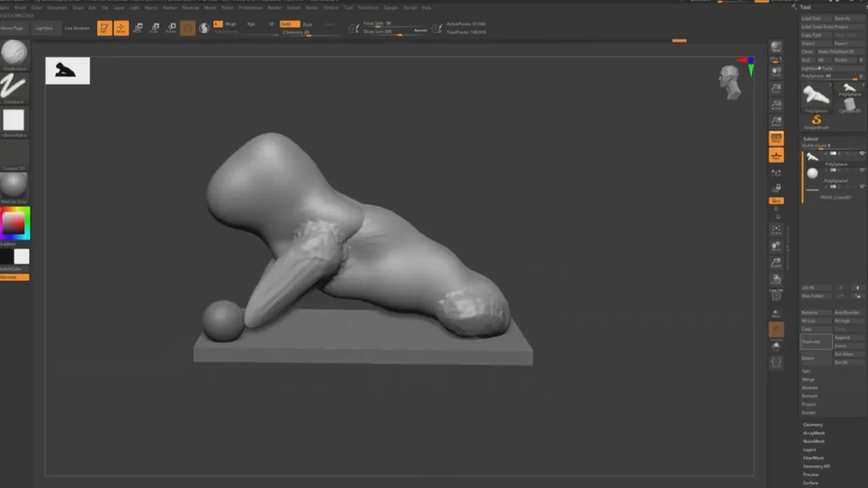Open the Preferences menu
This screenshot has width=868, height=488.
(x=251, y=7)
